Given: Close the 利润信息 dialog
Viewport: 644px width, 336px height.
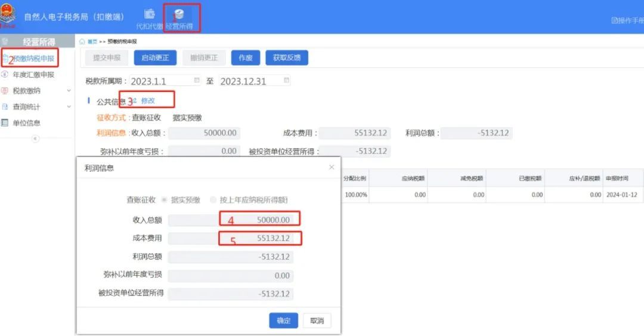Looking at the screenshot, I should [332, 167].
